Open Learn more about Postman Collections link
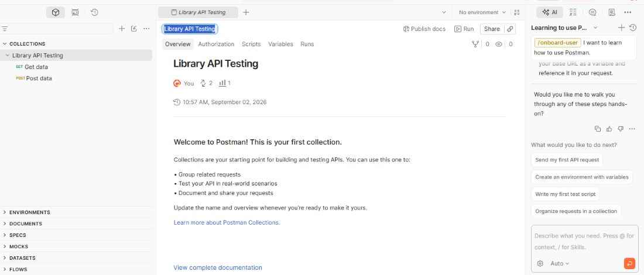Screen dimensions: 644x275 point(227,222)
